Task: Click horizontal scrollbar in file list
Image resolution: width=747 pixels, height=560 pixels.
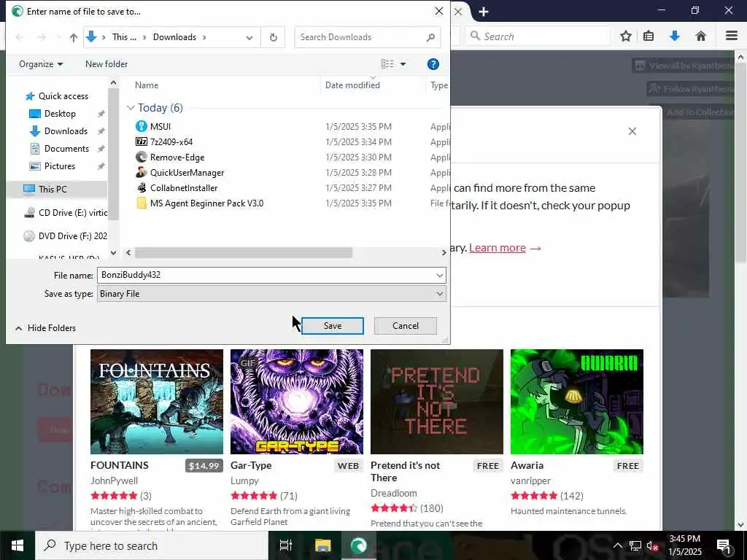Action: 244,253
